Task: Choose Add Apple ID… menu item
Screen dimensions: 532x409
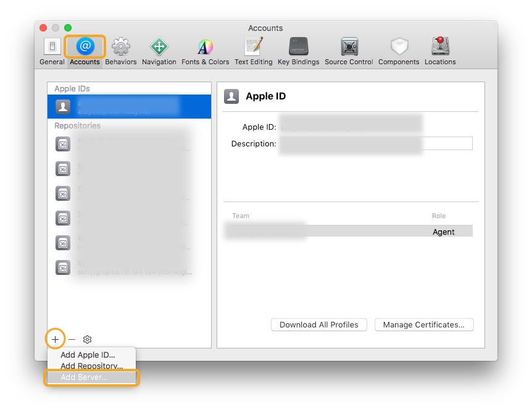Action: tap(91, 355)
